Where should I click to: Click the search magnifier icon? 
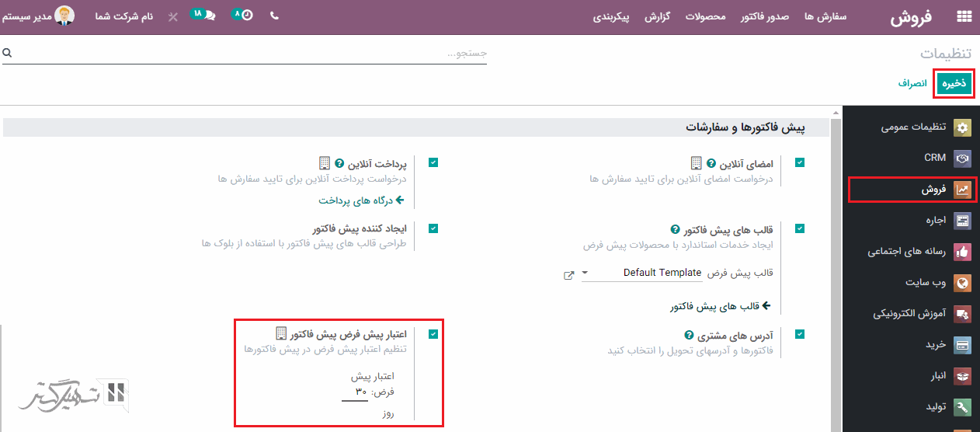7,53
